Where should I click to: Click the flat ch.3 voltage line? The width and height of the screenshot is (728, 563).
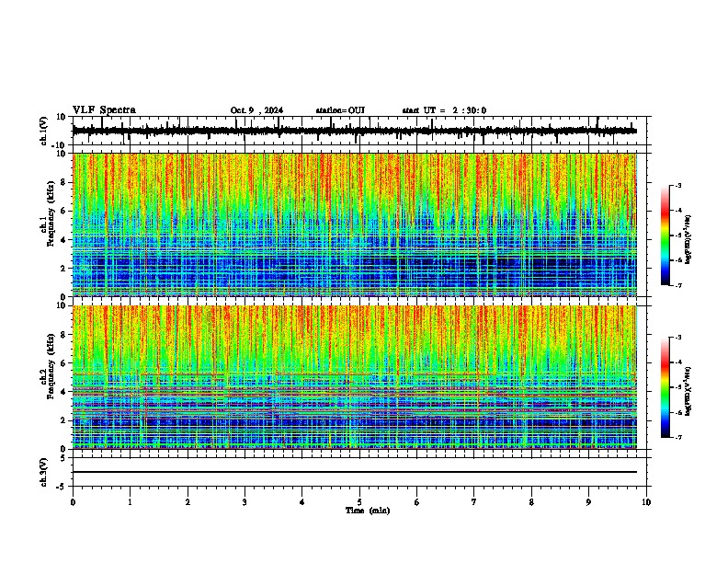(354, 472)
